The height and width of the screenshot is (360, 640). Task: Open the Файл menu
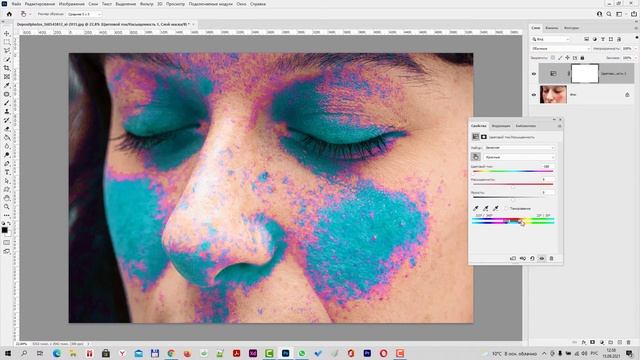pos(16,4)
